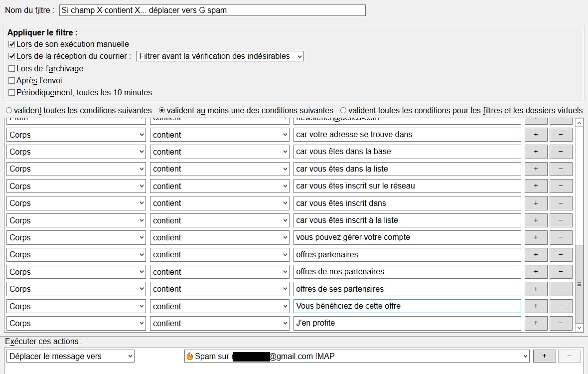
Task: Disable "Lors de la réception du courrier"
Action: (x=11, y=56)
